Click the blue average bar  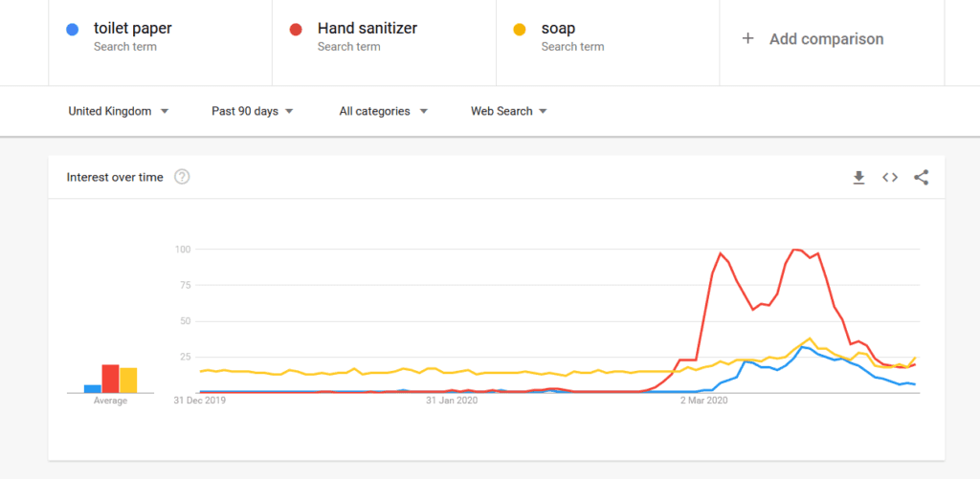(x=92, y=388)
